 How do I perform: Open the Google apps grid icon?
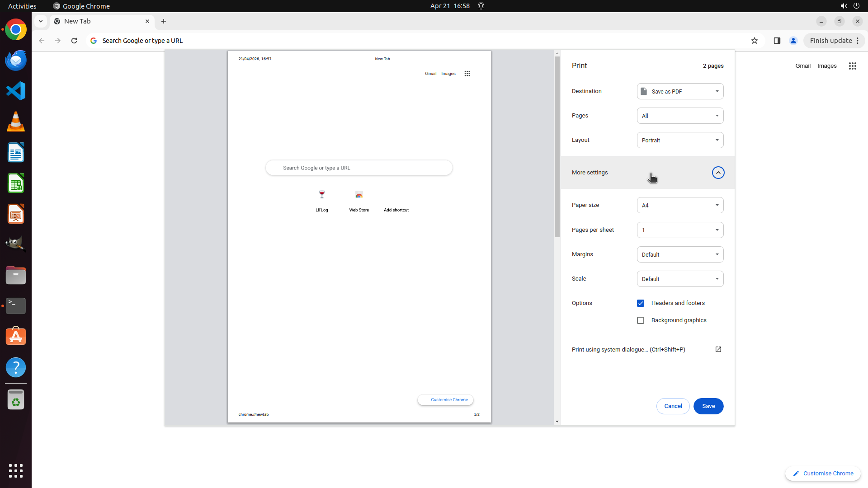point(852,66)
